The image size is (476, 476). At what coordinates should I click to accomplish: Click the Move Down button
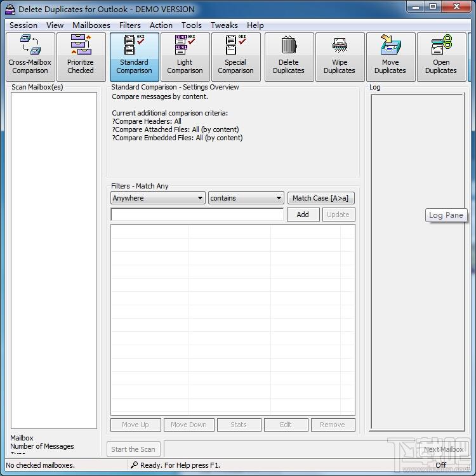189,425
